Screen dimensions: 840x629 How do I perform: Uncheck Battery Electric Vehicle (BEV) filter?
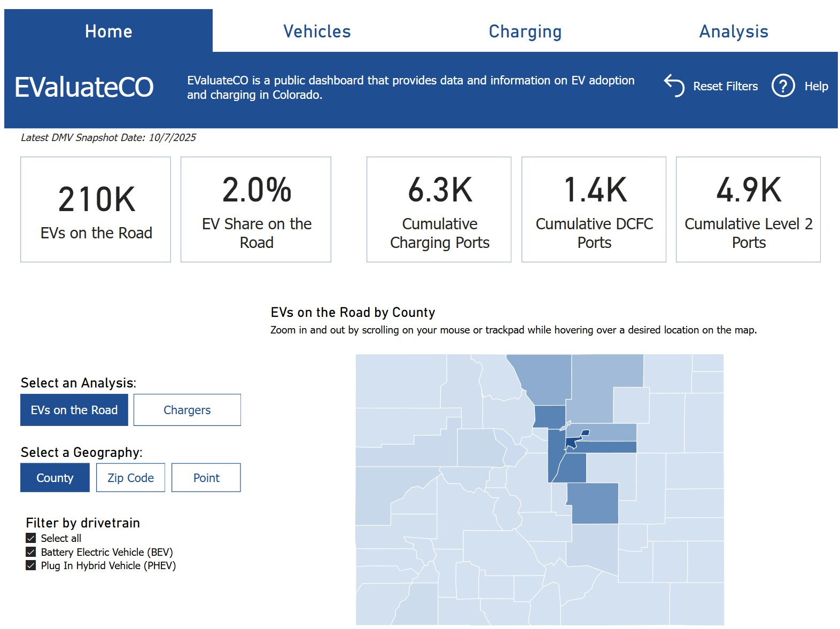point(31,552)
